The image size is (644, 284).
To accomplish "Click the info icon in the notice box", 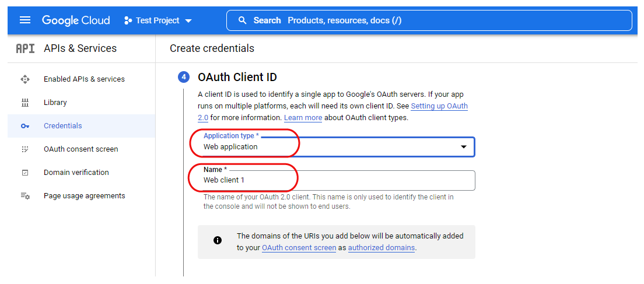I will 218,240.
